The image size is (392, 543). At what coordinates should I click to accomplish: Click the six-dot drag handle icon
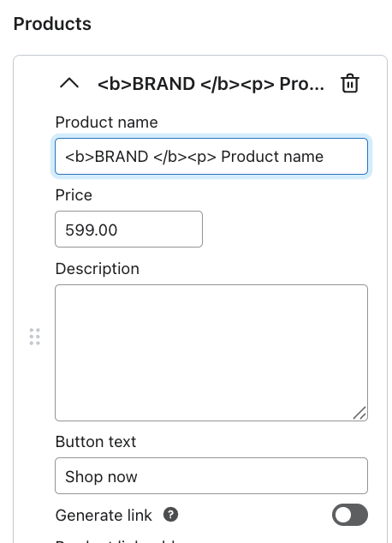point(34,337)
